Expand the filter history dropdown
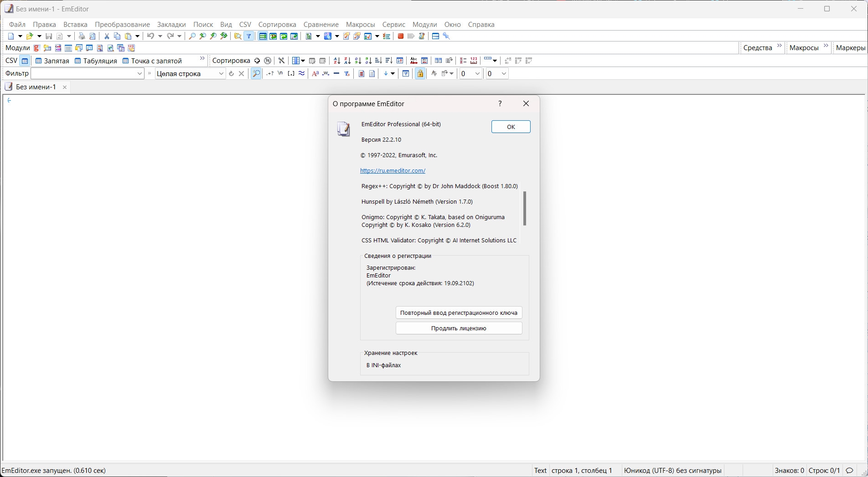This screenshot has height=477, width=868. point(139,73)
